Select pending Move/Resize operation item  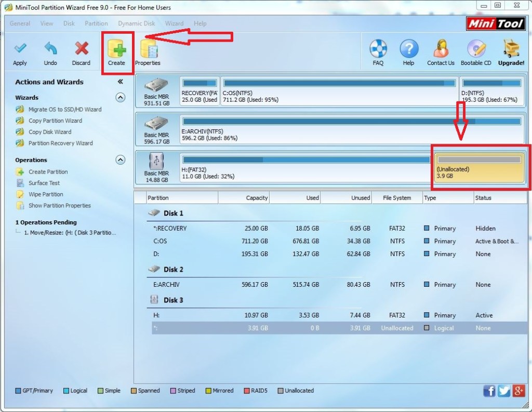[70, 233]
